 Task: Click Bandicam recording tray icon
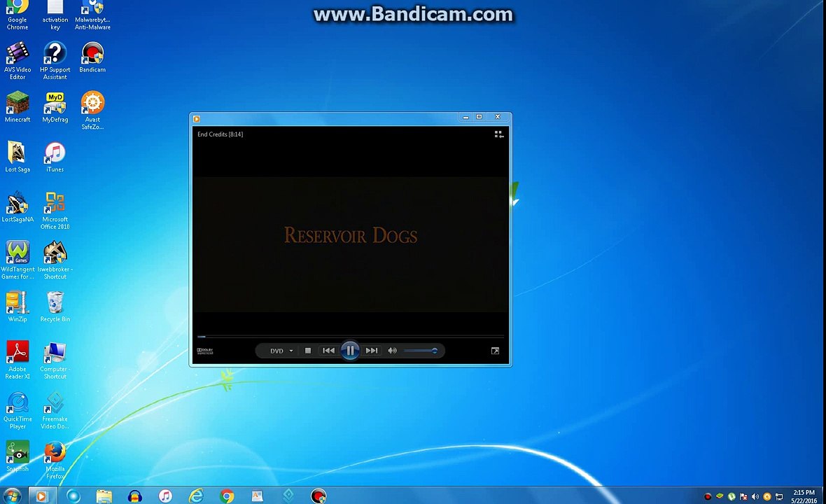(x=708, y=496)
